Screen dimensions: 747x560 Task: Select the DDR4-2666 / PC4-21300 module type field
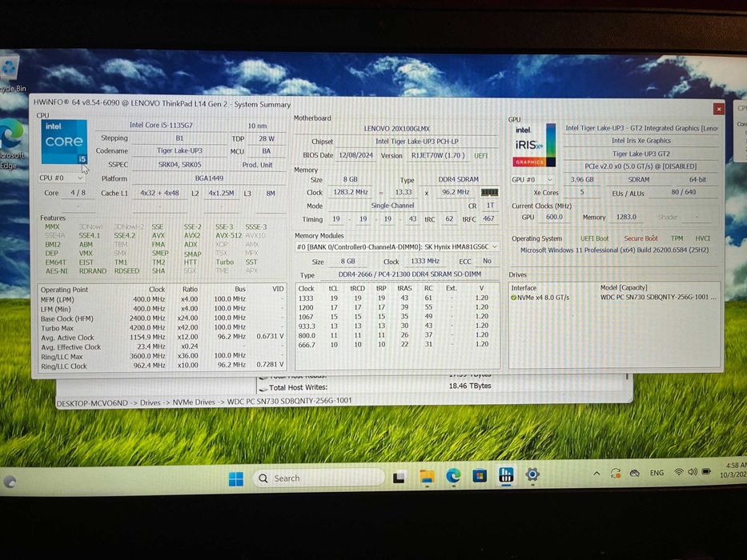coord(409,274)
